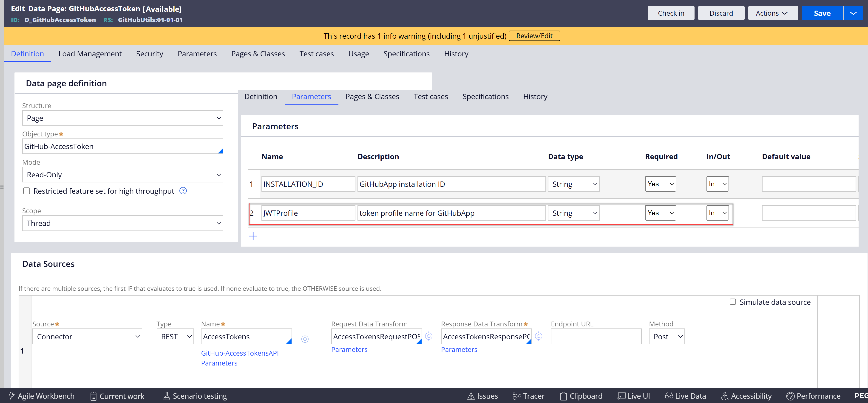Open the Issues tool in the footer
Viewport: 868px width, 403px height.
[482, 396]
